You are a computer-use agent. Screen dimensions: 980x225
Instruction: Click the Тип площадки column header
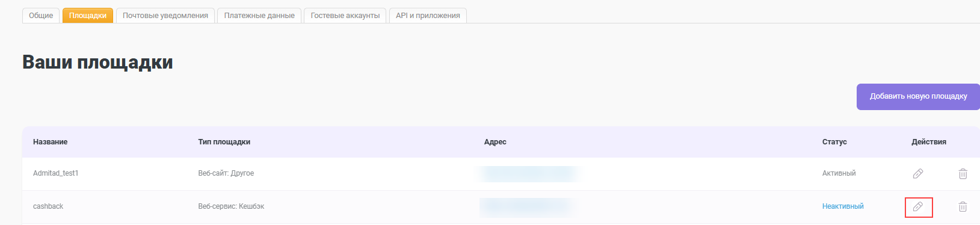224,142
